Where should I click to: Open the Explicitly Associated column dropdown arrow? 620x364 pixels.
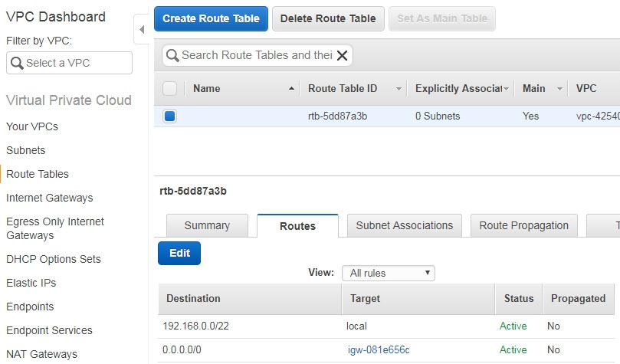[x=506, y=89]
